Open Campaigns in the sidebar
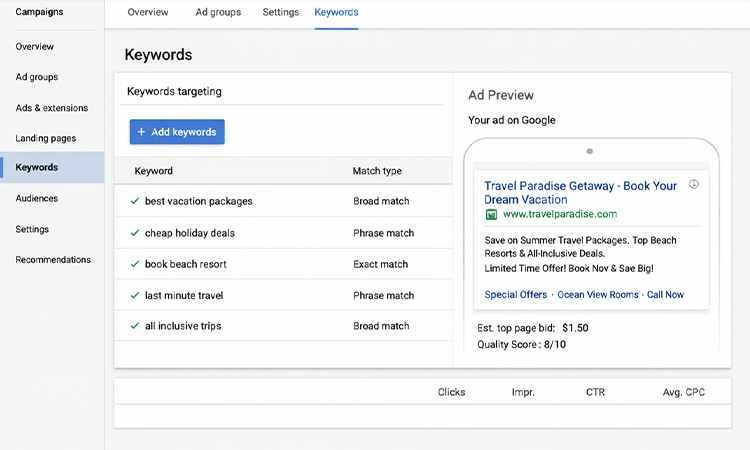 pos(39,12)
